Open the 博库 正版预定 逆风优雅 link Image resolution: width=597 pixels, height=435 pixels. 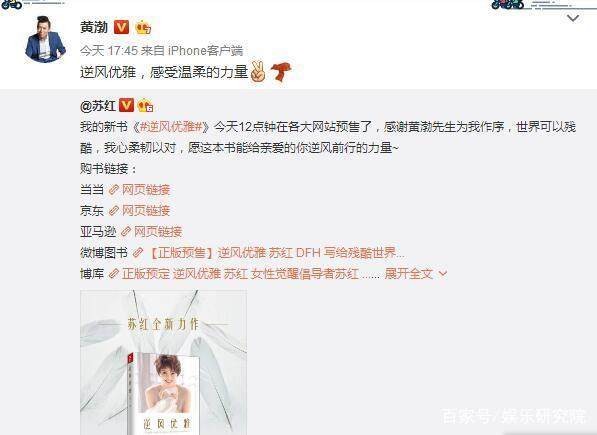(x=244, y=273)
